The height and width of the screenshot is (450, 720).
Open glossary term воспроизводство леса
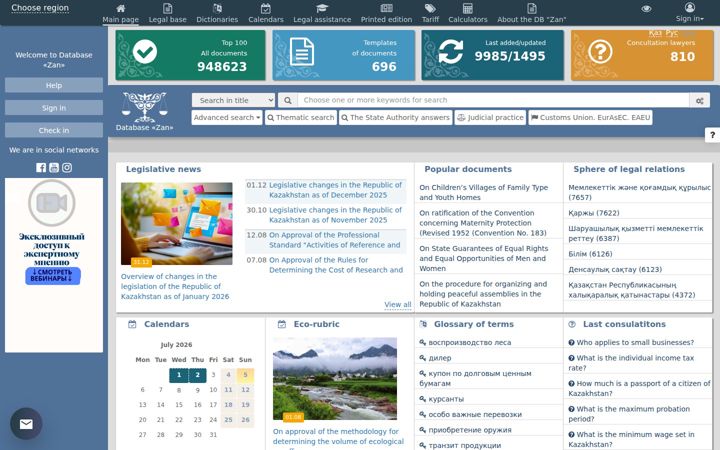469,343
